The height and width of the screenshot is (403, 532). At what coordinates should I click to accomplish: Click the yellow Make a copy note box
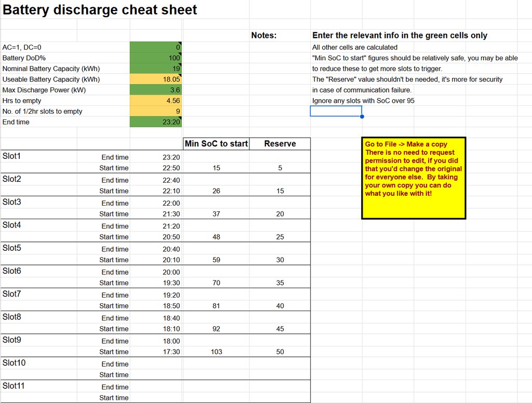coord(413,178)
